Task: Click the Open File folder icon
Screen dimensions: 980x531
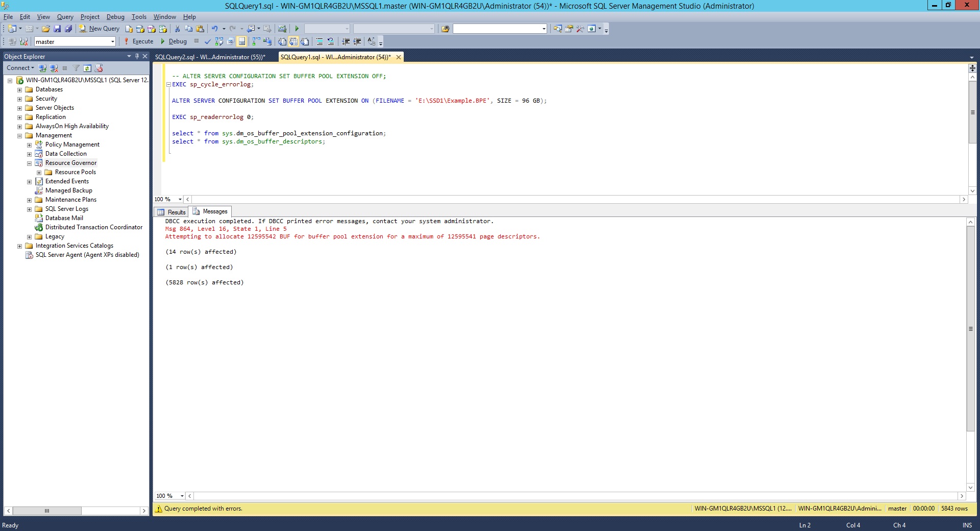Action: tap(46, 29)
